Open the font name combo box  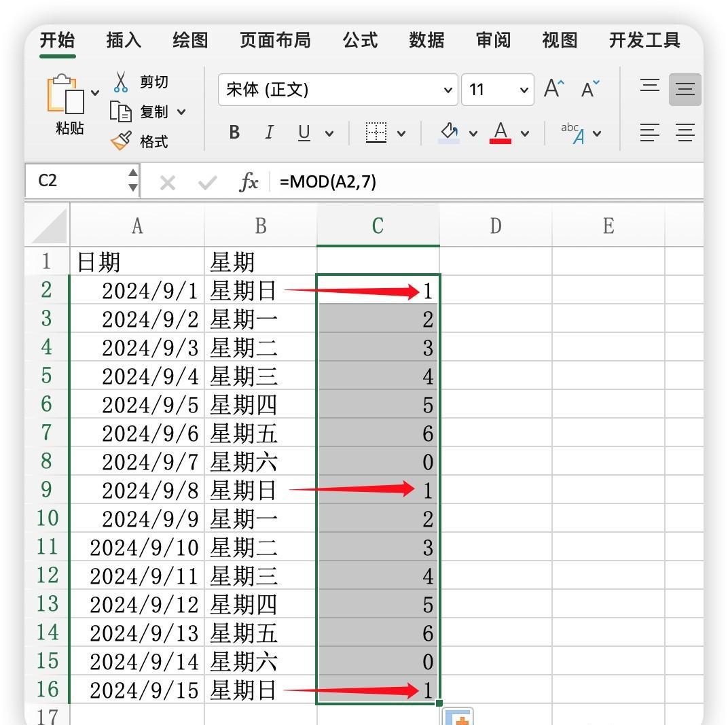[338, 90]
